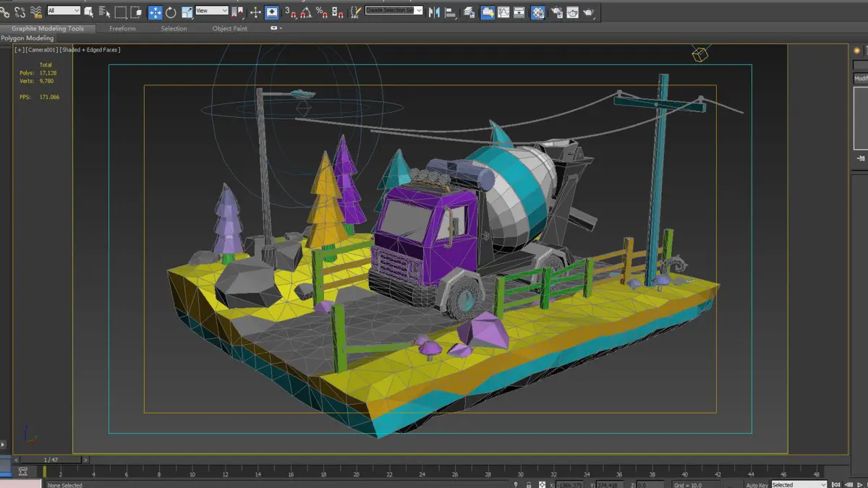Click the Y coordinate field
This screenshot has width=868, height=488.
pyautogui.click(x=610, y=485)
